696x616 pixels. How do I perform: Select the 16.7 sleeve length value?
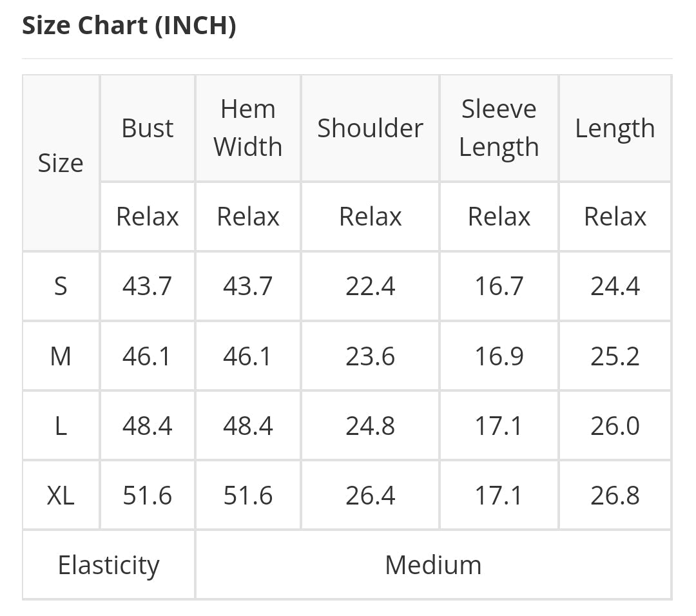[x=499, y=285]
